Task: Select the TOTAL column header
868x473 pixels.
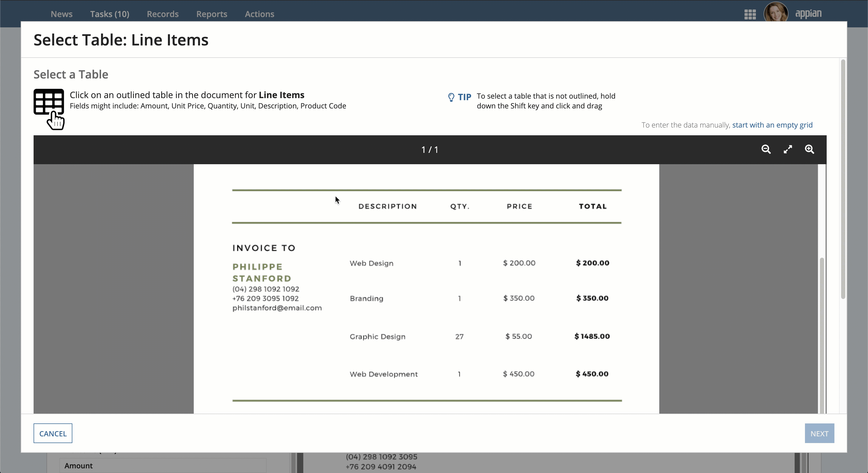Action: coord(593,206)
